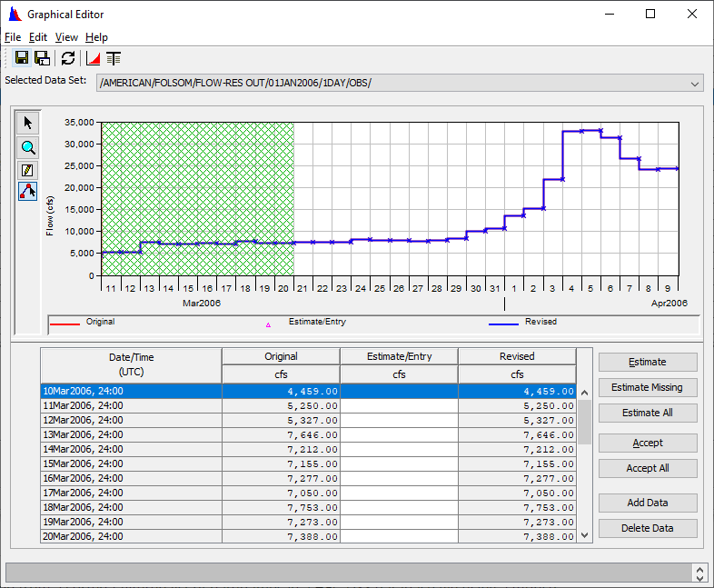Open the View menu
This screenshot has height=588, width=714.
[x=66, y=37]
